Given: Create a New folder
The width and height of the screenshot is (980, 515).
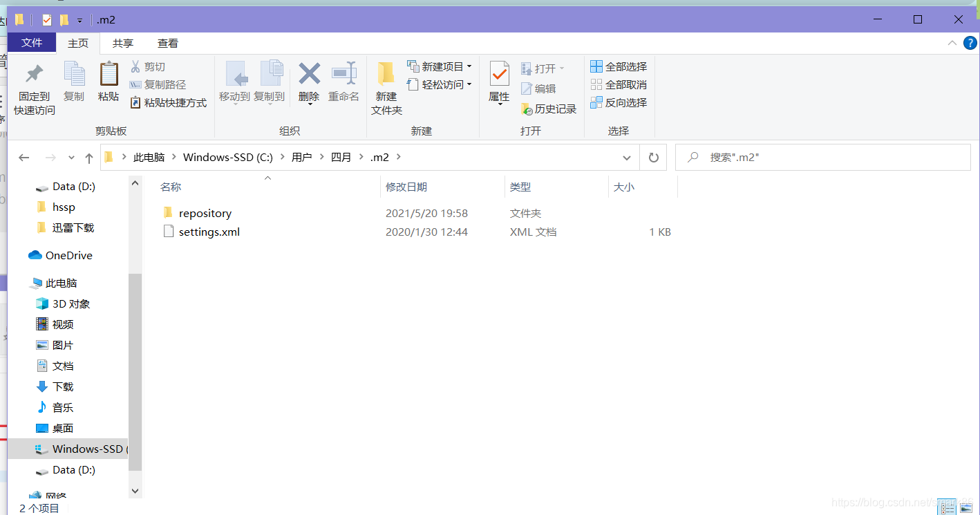Looking at the screenshot, I should [386, 88].
